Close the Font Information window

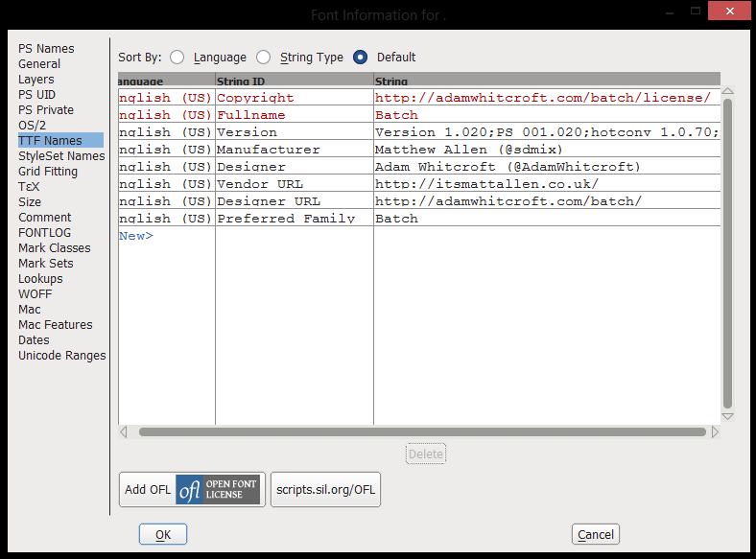(x=729, y=11)
